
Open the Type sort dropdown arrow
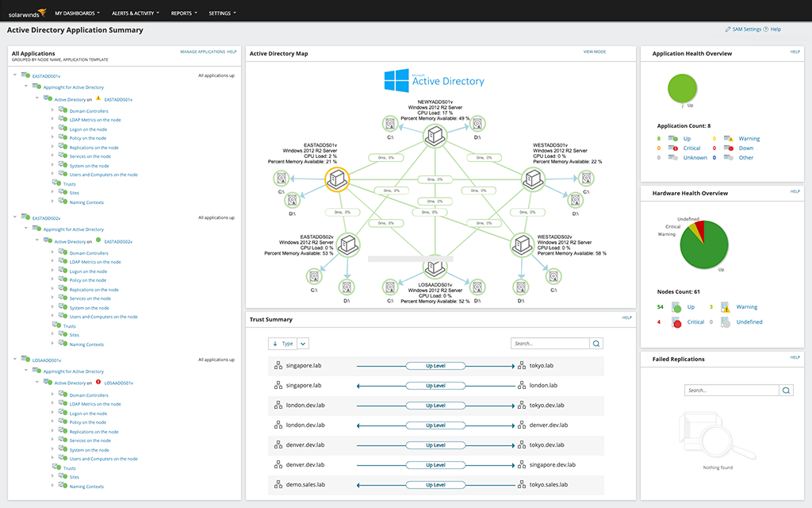(x=303, y=344)
